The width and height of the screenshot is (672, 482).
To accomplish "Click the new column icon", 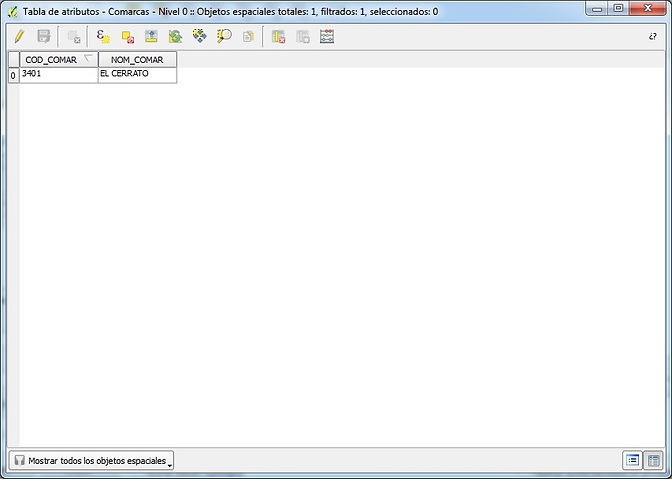I will coord(303,37).
